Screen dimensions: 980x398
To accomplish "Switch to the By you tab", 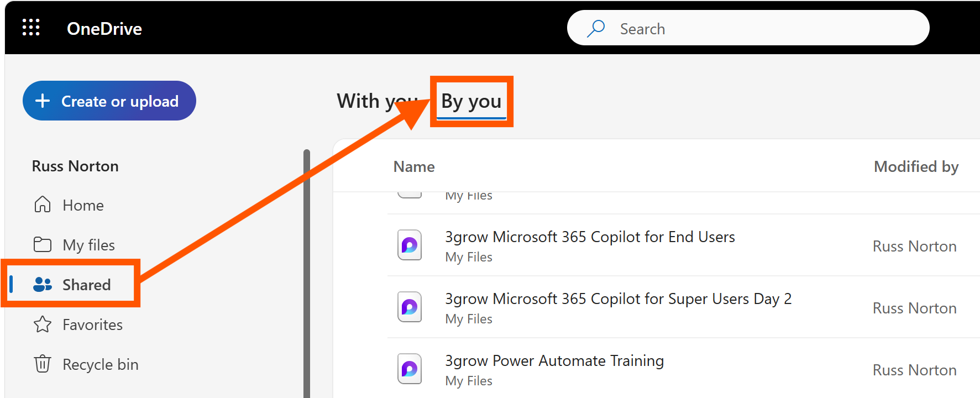I will [x=471, y=101].
